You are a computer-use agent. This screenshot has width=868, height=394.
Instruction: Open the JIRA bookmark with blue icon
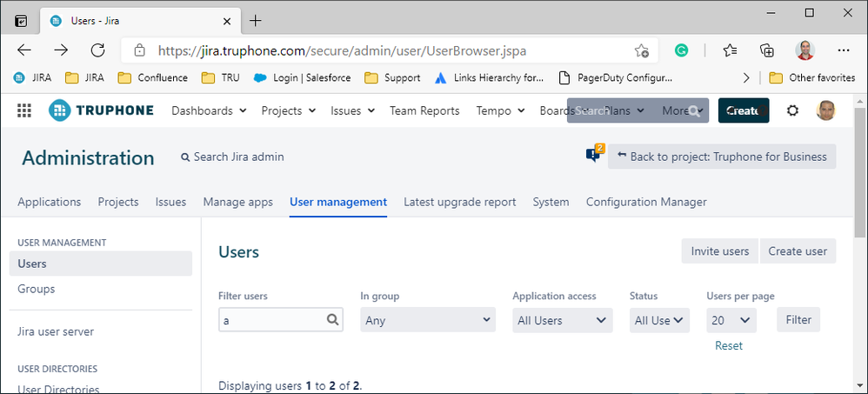pyautogui.click(x=33, y=77)
